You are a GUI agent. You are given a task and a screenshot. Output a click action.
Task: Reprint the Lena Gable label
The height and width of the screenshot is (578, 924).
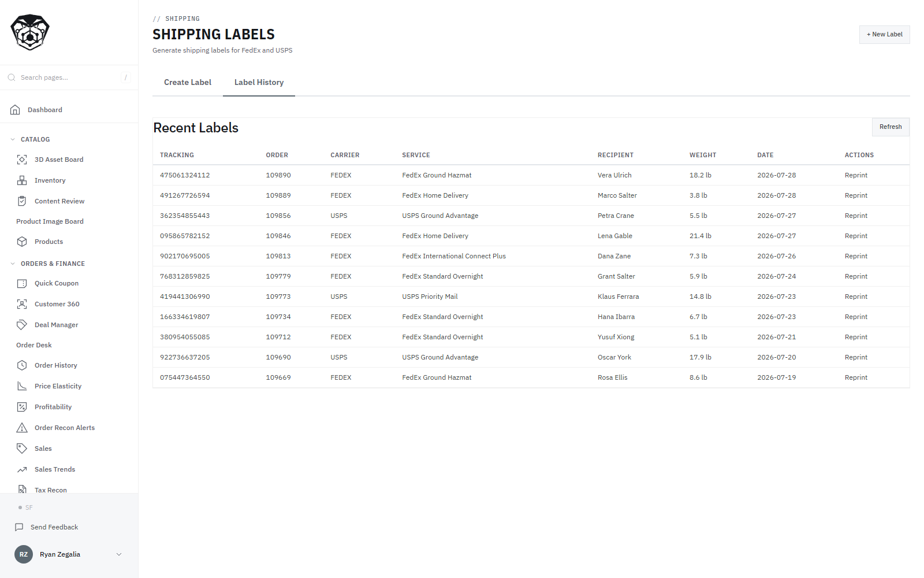856,236
